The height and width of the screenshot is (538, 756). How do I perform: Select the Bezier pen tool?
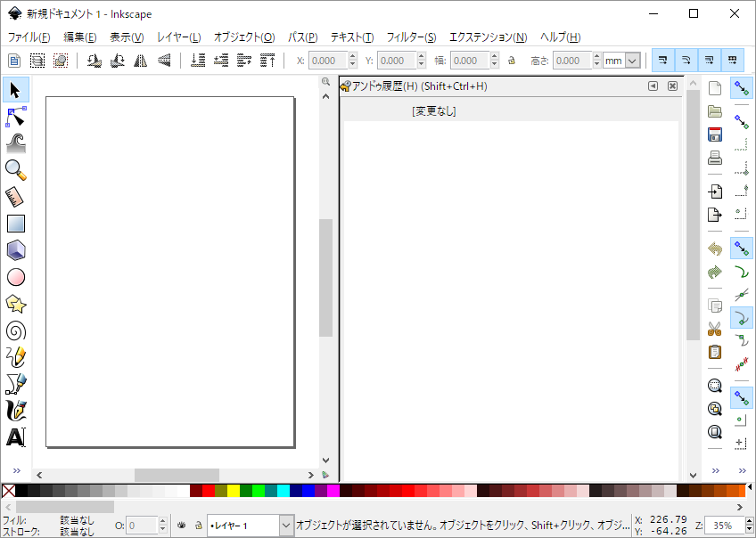pyautogui.click(x=15, y=384)
